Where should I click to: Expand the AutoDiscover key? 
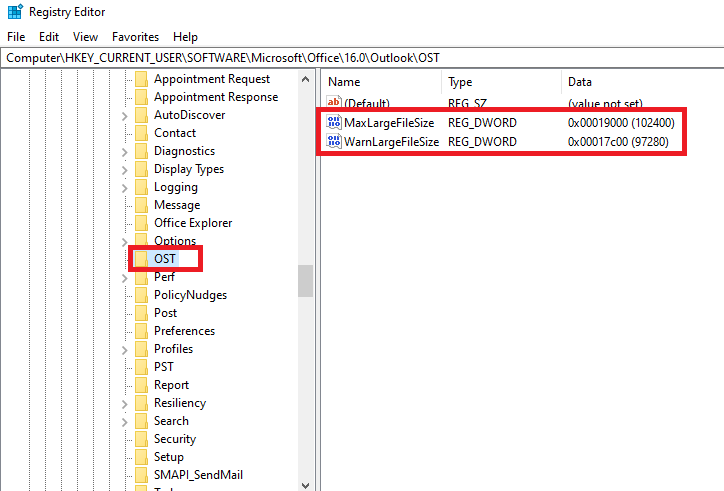pos(125,116)
